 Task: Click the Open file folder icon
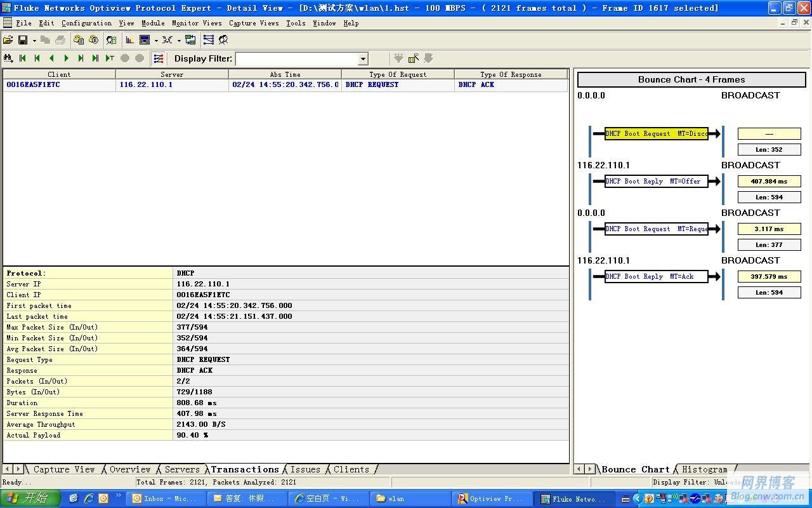tap(8, 40)
